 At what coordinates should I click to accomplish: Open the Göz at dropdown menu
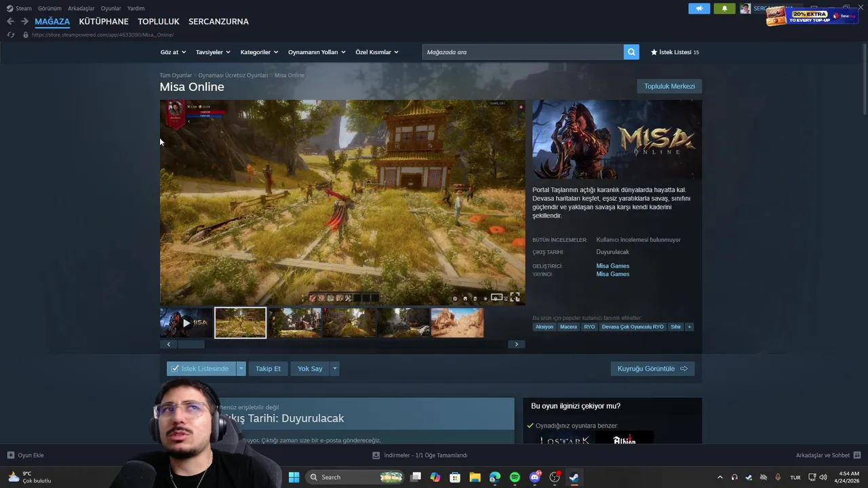coord(173,52)
